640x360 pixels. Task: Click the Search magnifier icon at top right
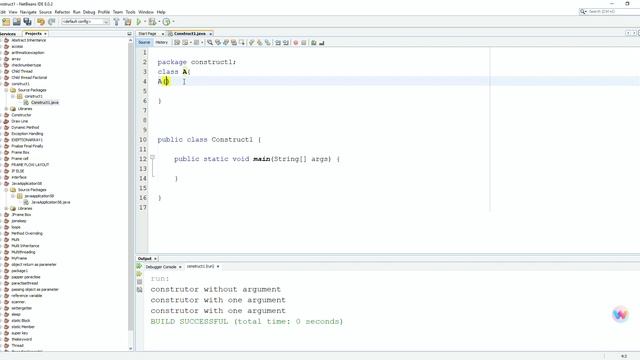click(x=583, y=11)
